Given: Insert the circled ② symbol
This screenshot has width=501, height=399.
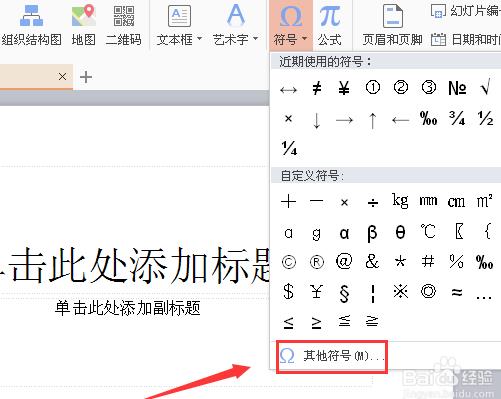Looking at the screenshot, I should (x=401, y=88).
